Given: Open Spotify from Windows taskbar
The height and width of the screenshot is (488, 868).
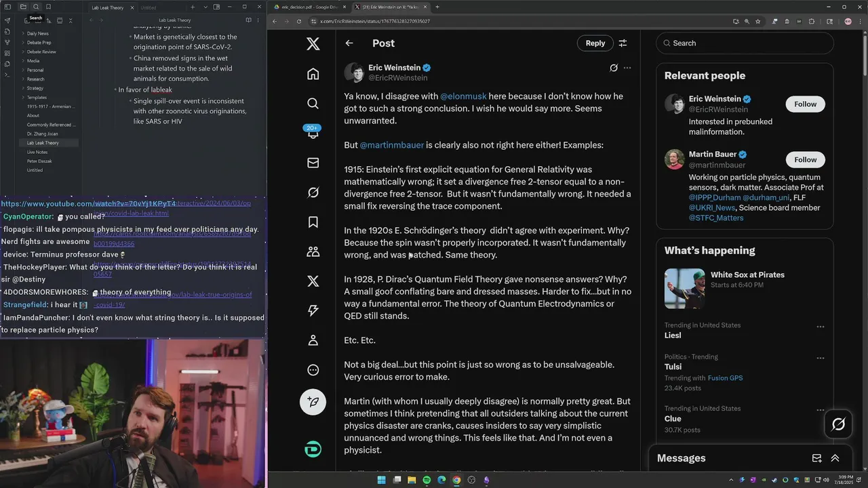Looking at the screenshot, I should pyautogui.click(x=427, y=480).
